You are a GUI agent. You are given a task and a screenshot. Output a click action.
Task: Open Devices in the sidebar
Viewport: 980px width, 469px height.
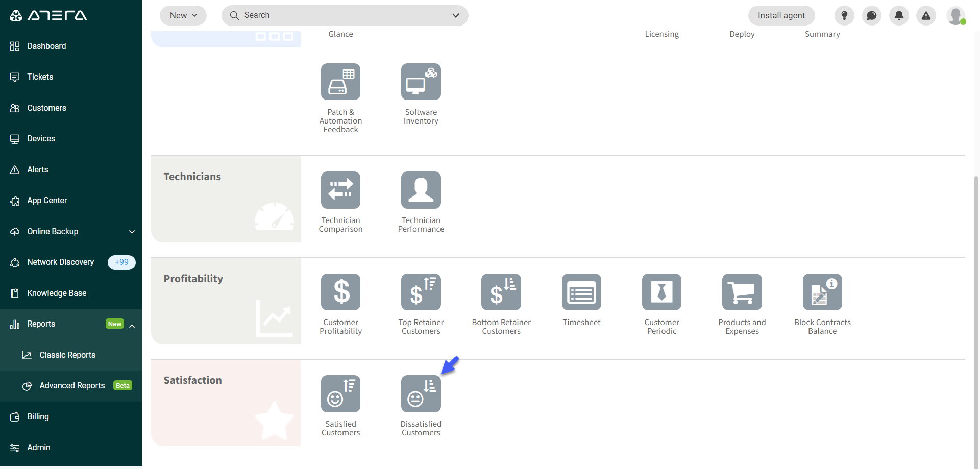71,139
